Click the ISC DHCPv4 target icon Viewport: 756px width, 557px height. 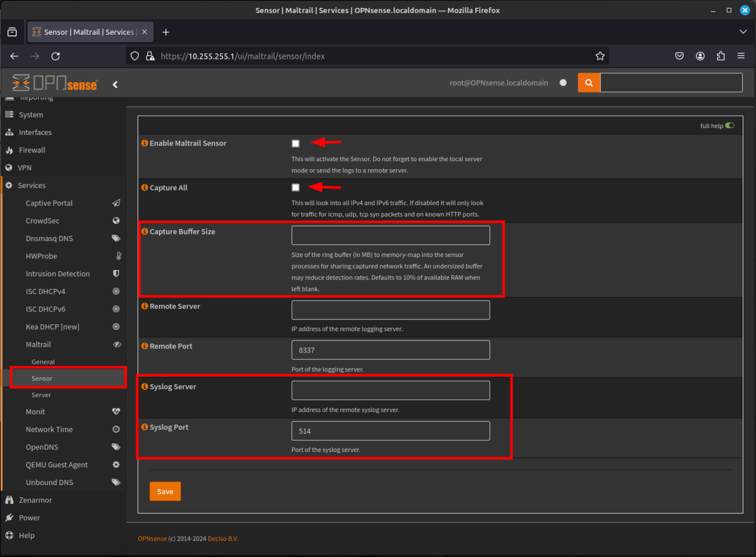pyautogui.click(x=116, y=291)
